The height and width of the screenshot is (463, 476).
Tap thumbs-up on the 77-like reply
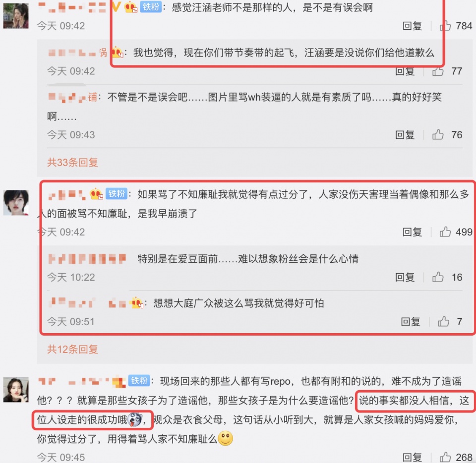(x=438, y=71)
